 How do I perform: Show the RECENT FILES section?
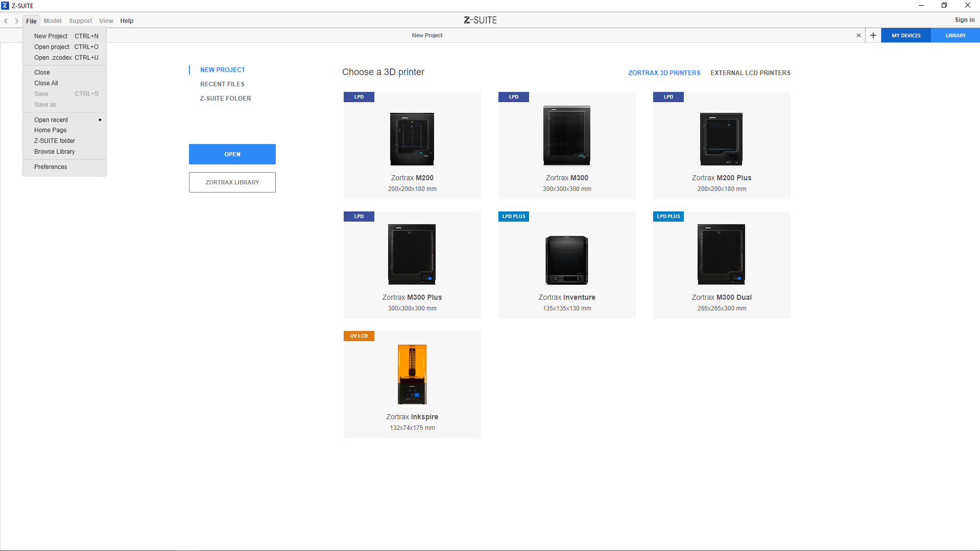[222, 84]
